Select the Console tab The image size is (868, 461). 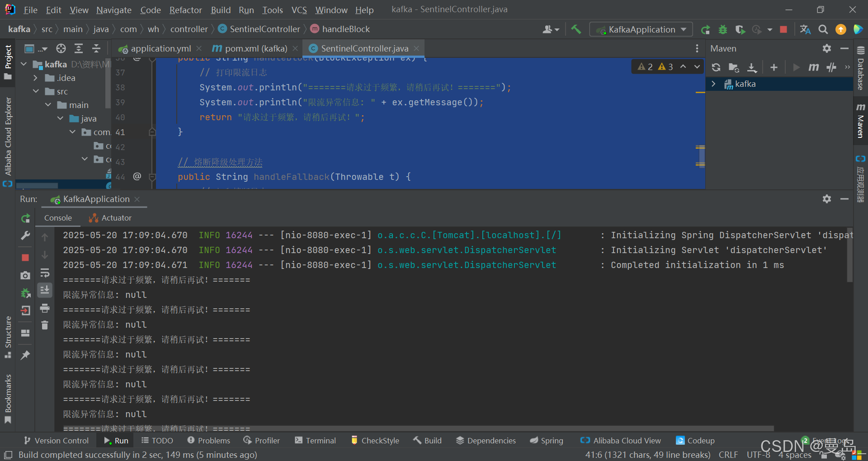click(58, 218)
